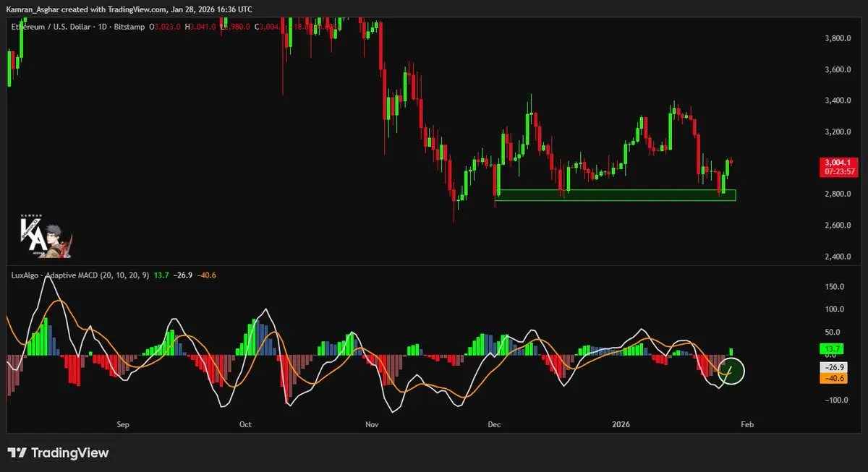Click the high price value H3,041.0
Screen dimensions: 868x472
201,27
